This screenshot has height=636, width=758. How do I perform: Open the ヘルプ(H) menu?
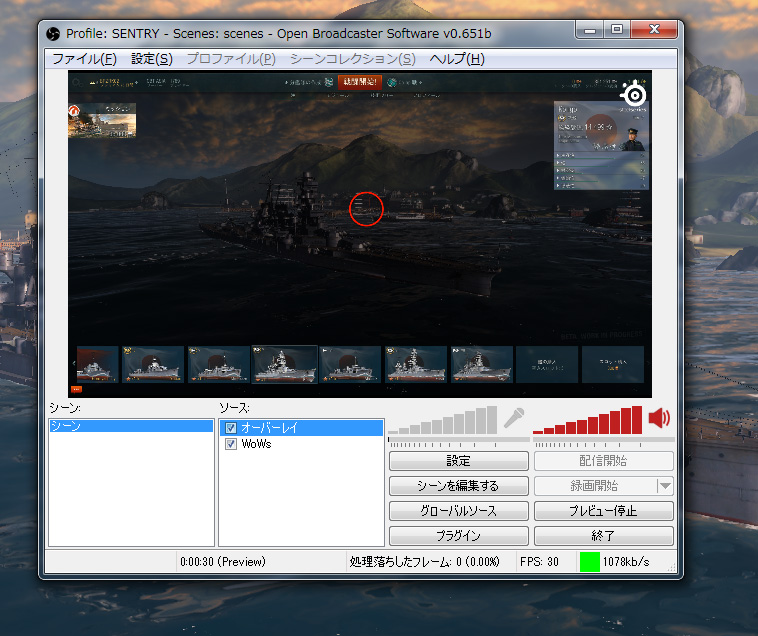tap(457, 59)
